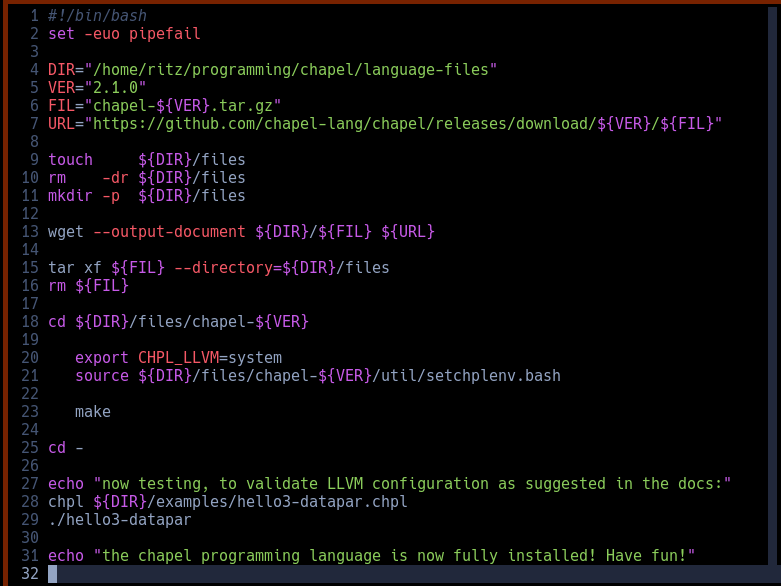Click the 'mkdir' command on line 11
This screenshot has height=586, width=781.
click(70, 195)
